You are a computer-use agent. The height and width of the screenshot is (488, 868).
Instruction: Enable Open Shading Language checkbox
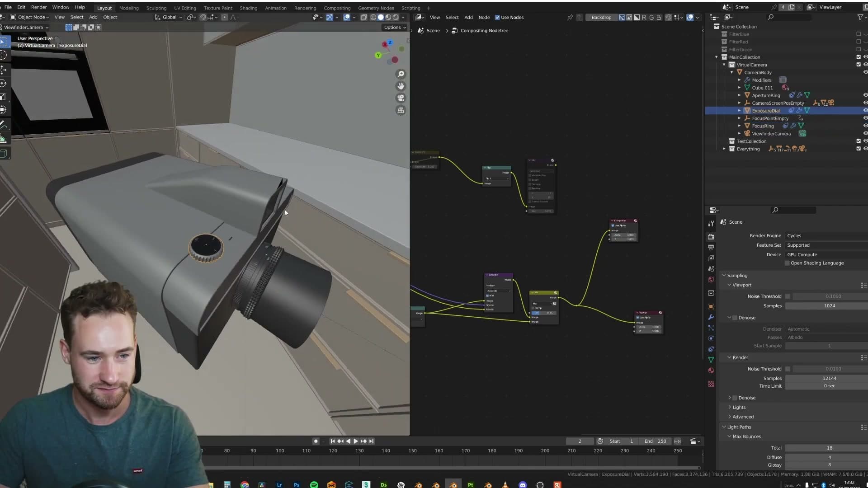click(787, 263)
